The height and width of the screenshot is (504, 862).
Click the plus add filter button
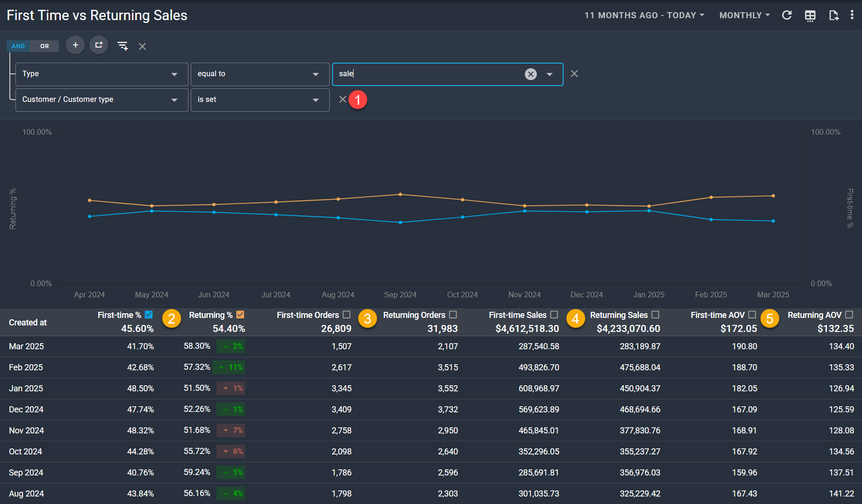coord(75,45)
